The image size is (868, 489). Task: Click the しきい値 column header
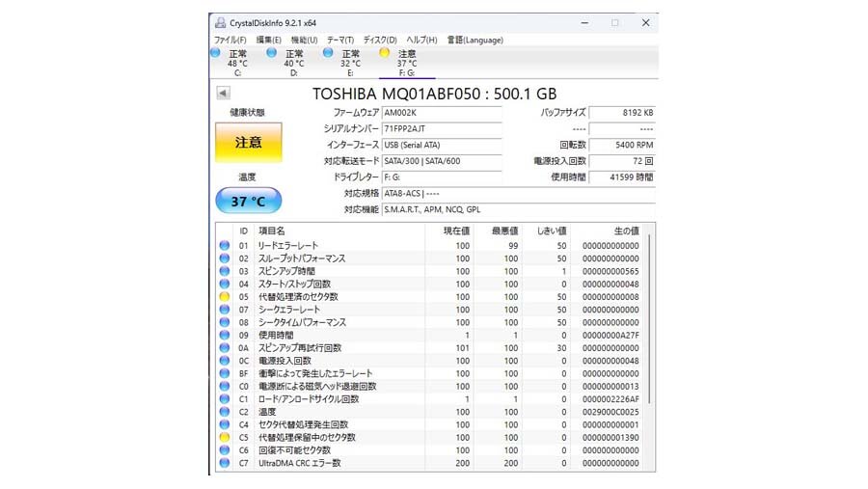click(x=546, y=231)
